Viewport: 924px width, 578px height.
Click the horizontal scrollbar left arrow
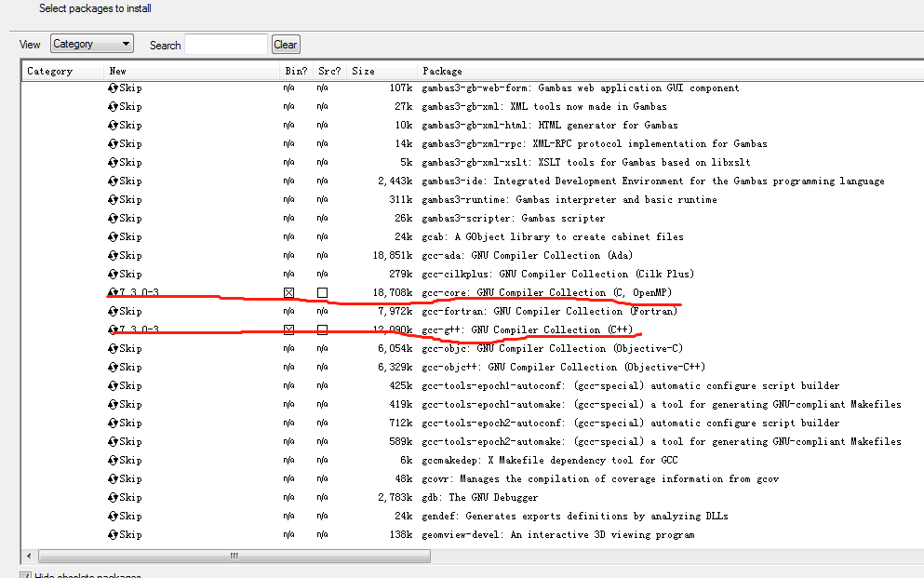coord(28,555)
